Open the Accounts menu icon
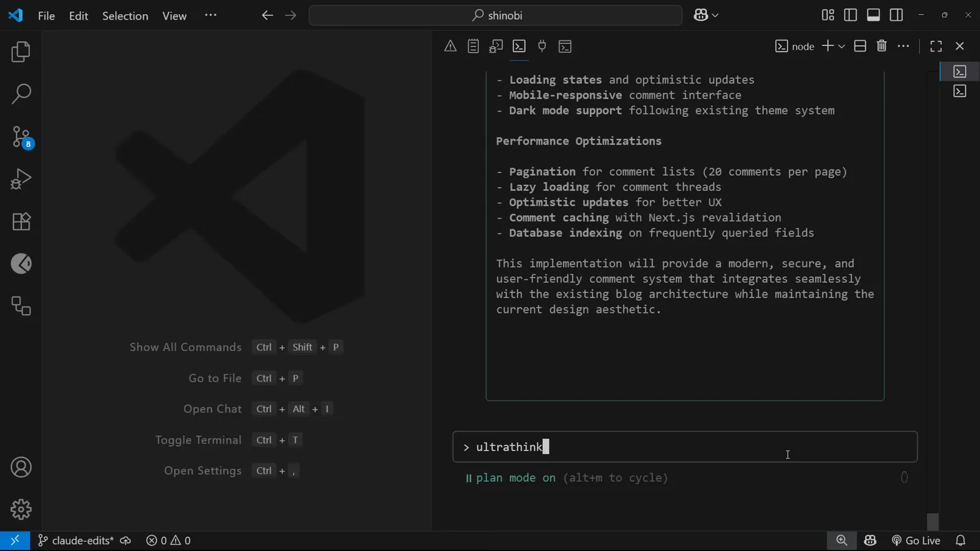This screenshot has height=551, width=980. point(21,468)
